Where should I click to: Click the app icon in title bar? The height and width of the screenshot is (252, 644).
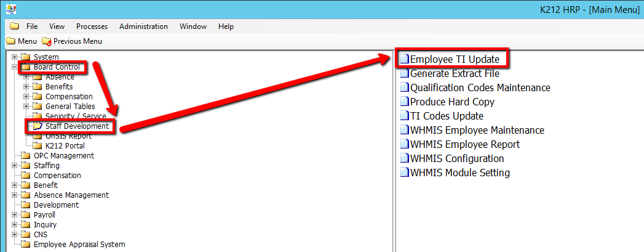(10, 9)
